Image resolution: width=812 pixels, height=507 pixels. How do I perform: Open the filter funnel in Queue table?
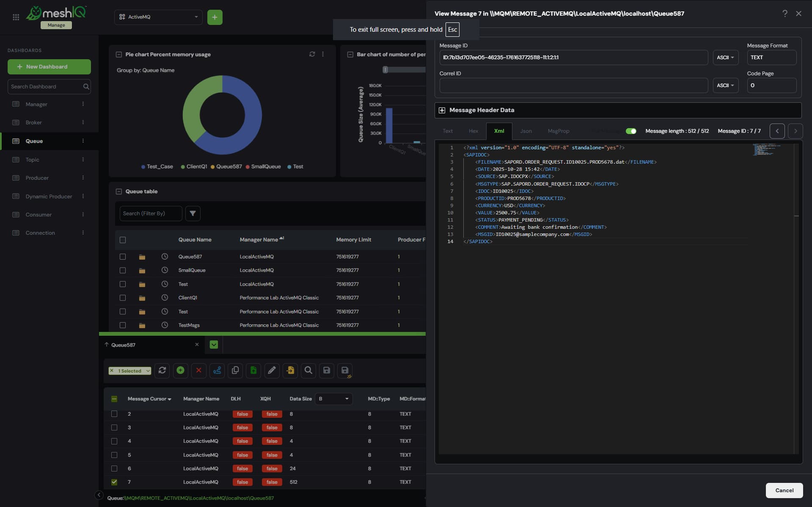(x=193, y=214)
